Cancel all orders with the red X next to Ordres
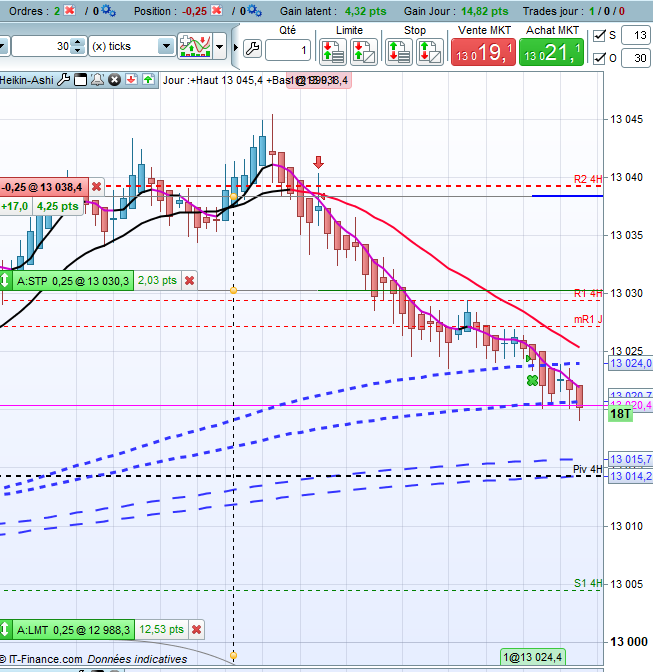This screenshot has width=653, height=672. coord(69,10)
